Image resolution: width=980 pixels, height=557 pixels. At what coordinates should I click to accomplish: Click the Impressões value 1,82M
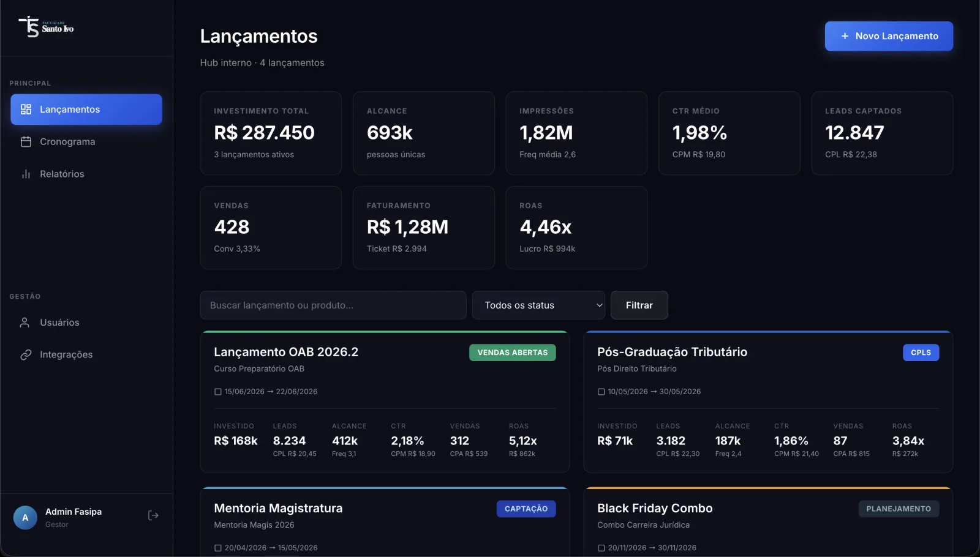tap(546, 133)
